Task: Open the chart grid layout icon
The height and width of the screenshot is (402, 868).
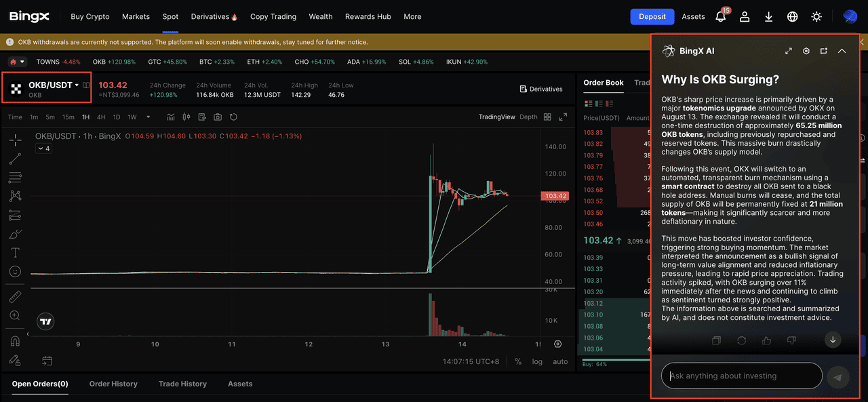Action: point(547,117)
